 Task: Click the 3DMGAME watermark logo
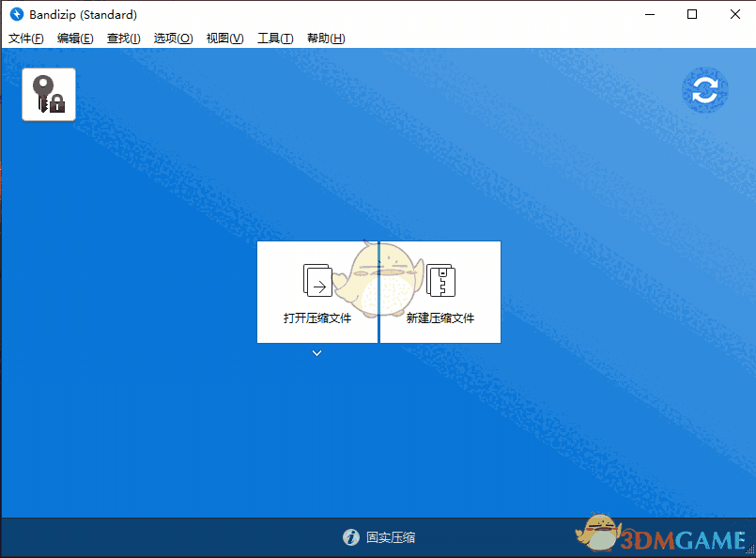pyautogui.click(x=671, y=537)
